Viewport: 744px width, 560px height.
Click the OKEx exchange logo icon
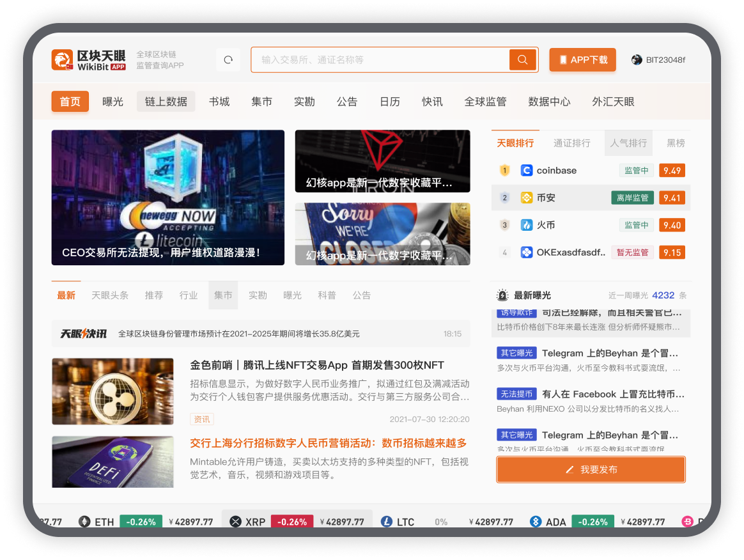[527, 253]
